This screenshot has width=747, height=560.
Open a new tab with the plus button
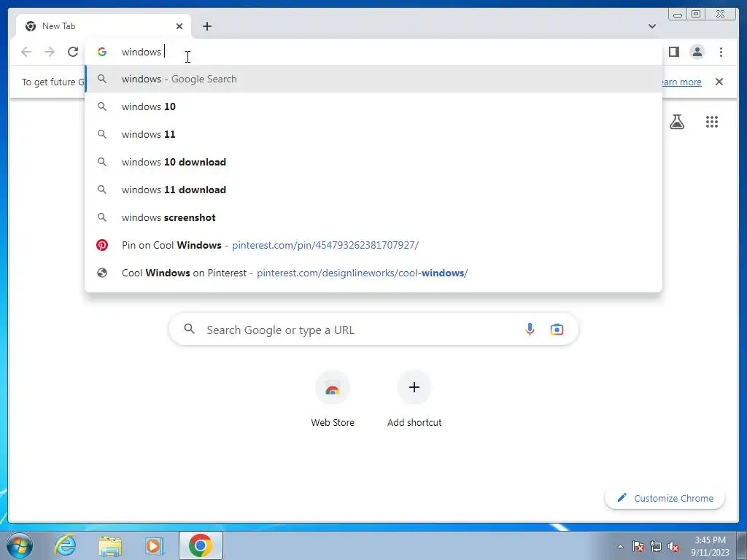(206, 26)
